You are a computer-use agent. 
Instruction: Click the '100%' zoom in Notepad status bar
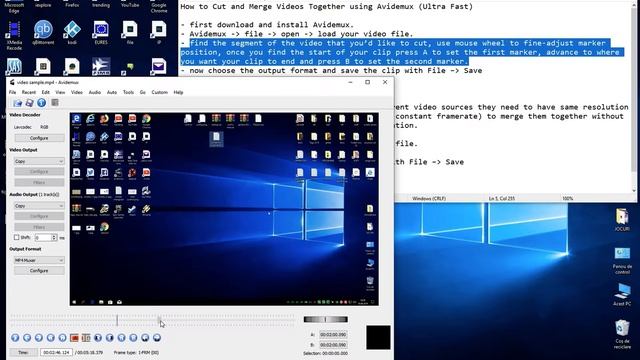(x=567, y=198)
